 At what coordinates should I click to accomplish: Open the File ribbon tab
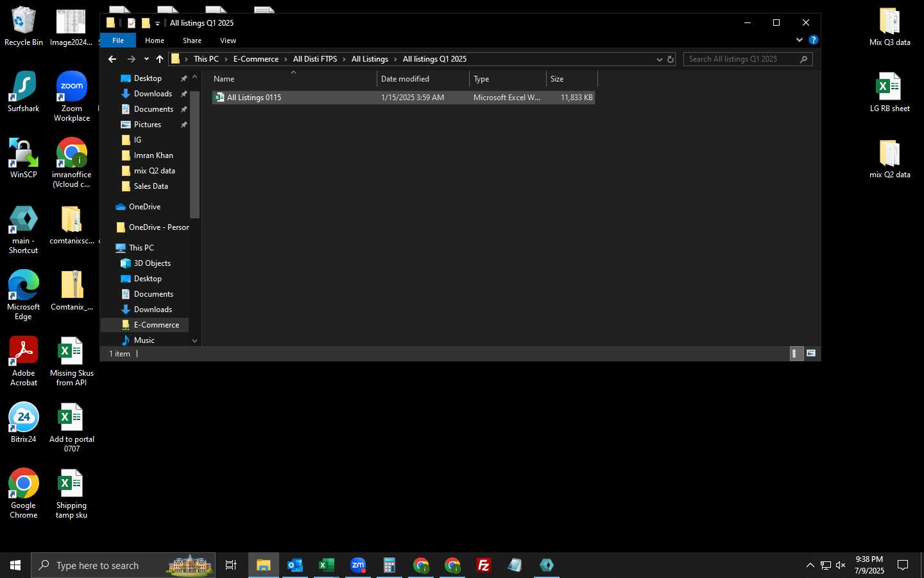coord(118,40)
